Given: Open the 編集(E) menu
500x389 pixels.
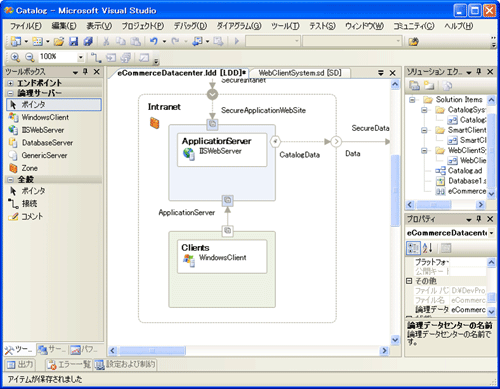Looking at the screenshot, I should tap(64, 26).
